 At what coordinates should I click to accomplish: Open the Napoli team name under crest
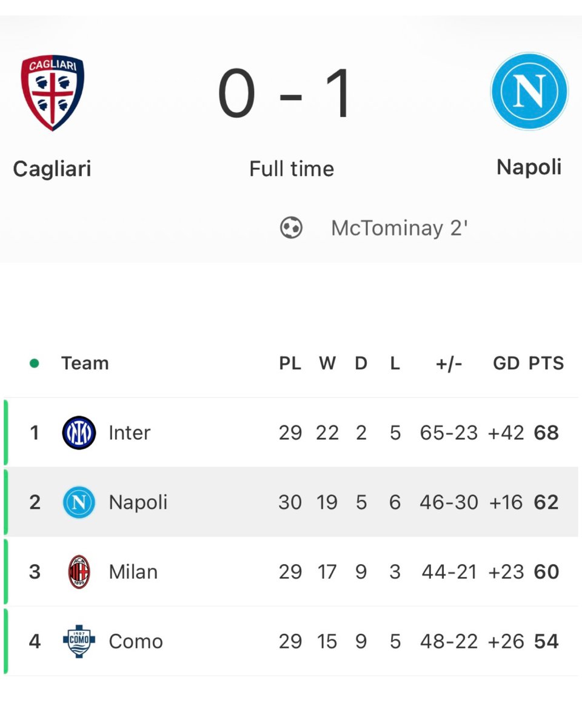click(x=529, y=167)
